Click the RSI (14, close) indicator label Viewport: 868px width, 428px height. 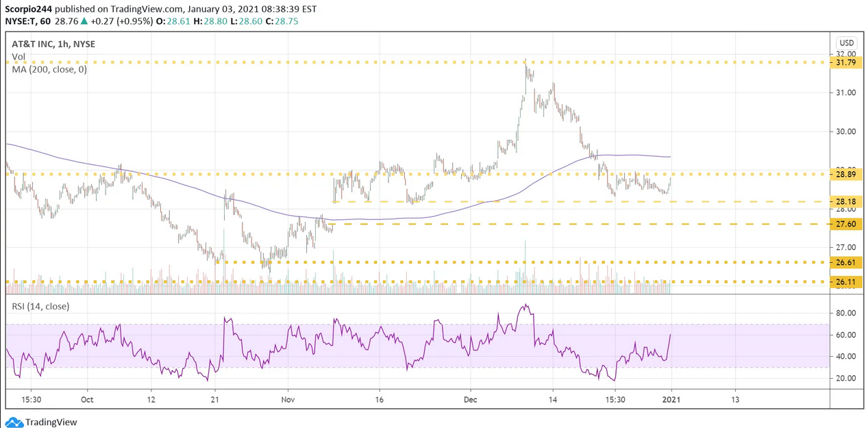[x=40, y=306]
